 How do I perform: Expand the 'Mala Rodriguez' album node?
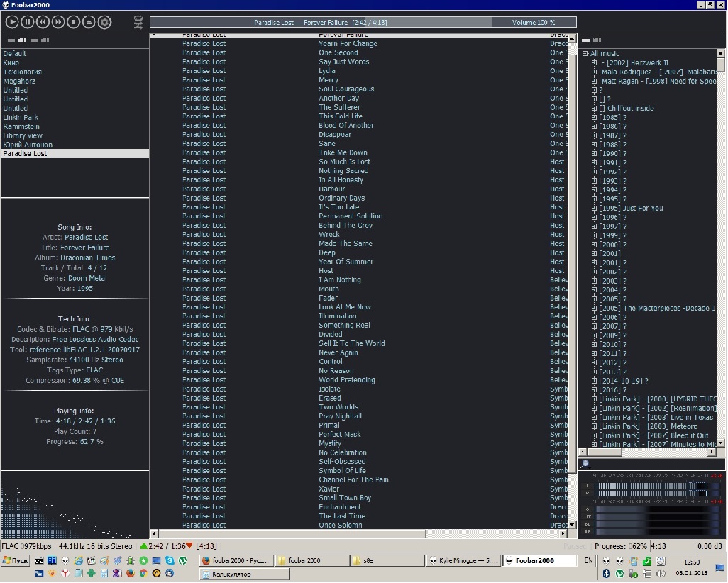[594, 72]
